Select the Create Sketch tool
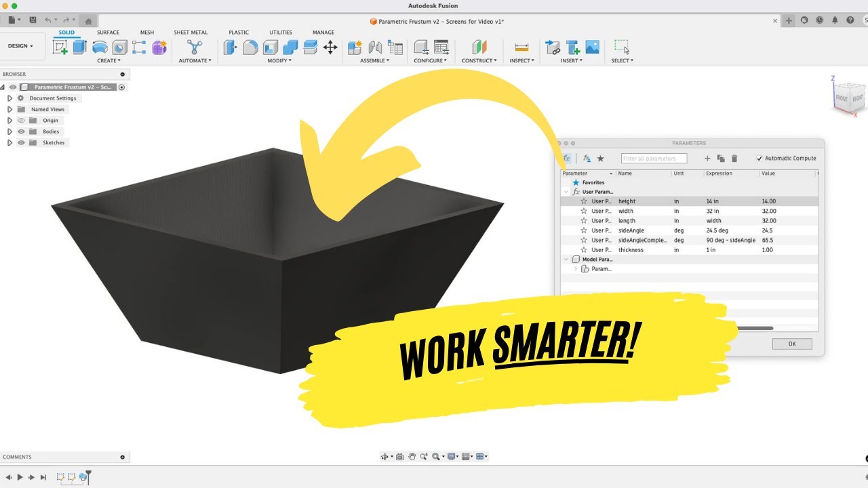 [60, 47]
